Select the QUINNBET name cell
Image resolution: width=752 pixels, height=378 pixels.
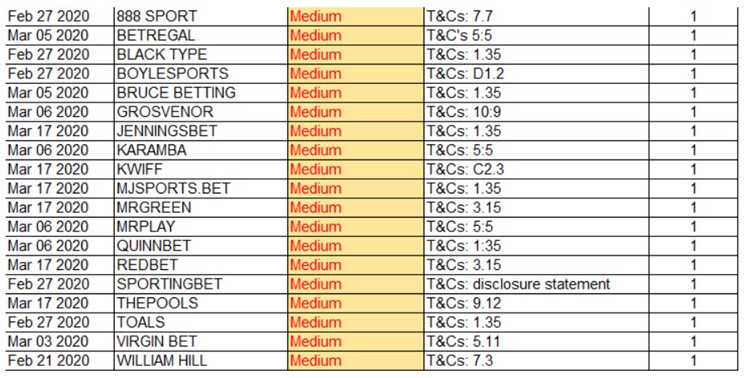coord(201,247)
